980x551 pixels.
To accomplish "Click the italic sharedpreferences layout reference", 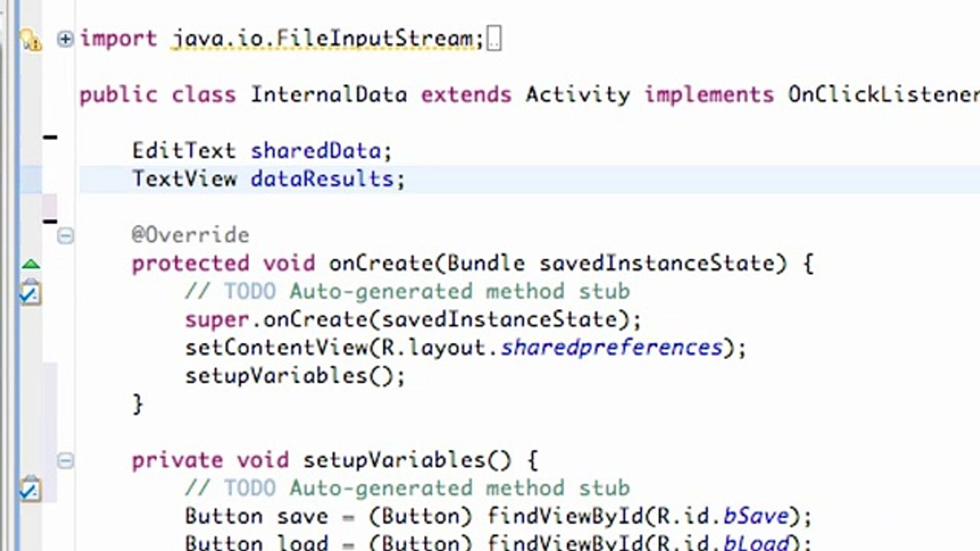I will pyautogui.click(x=611, y=347).
